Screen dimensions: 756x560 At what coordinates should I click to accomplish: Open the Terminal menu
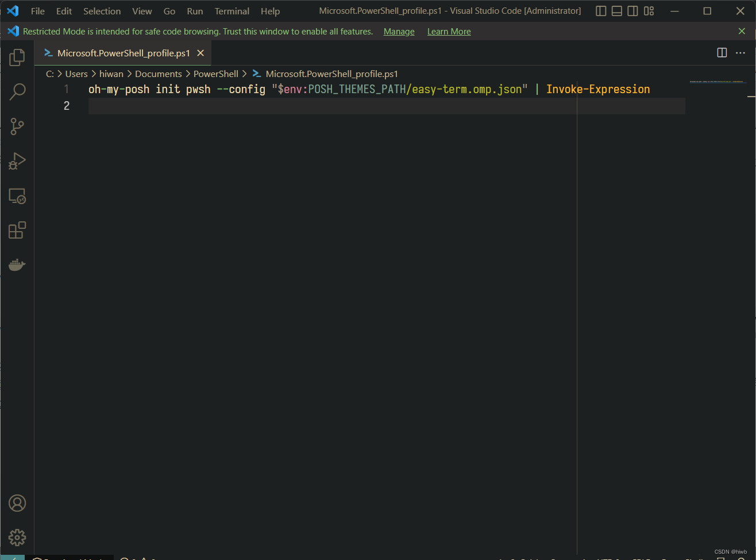(x=232, y=11)
